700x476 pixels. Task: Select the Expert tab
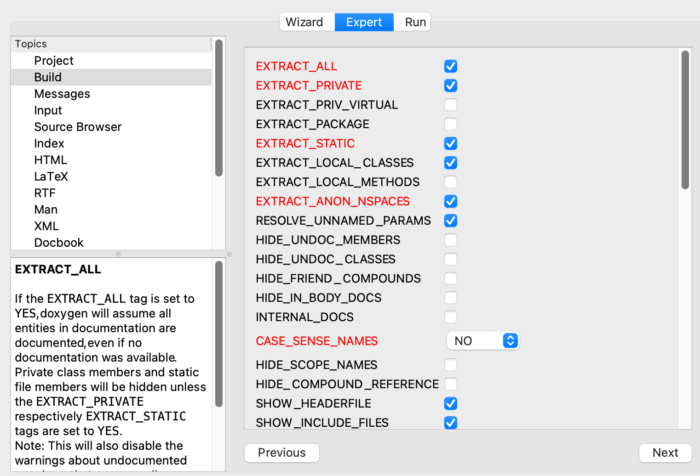point(364,22)
